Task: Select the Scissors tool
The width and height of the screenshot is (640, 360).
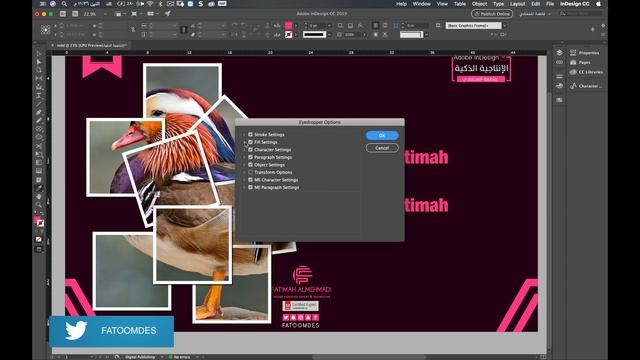Action: pyautogui.click(x=39, y=146)
